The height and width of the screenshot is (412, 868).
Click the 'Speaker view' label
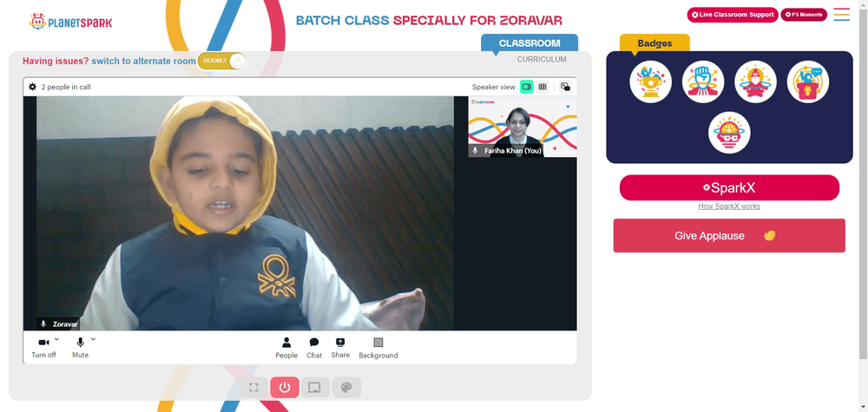click(493, 87)
